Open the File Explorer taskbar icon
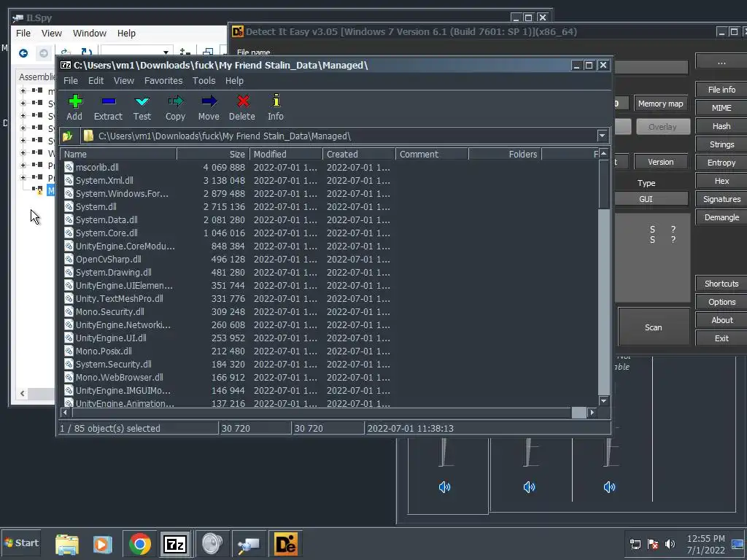Image resolution: width=747 pixels, height=560 pixels. coord(66,544)
